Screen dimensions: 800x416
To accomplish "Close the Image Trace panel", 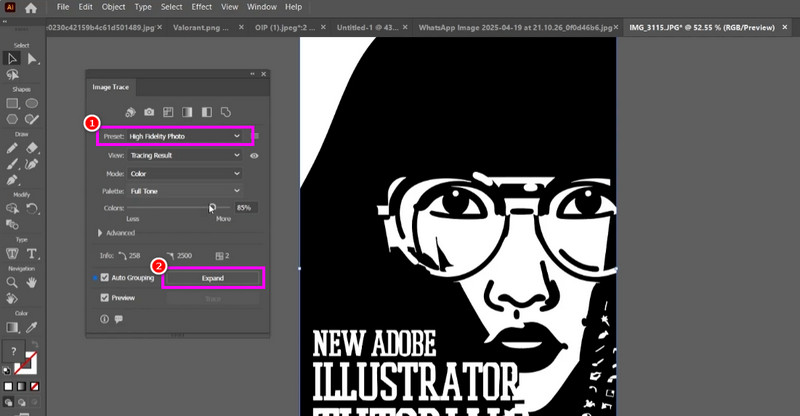I will (264, 74).
